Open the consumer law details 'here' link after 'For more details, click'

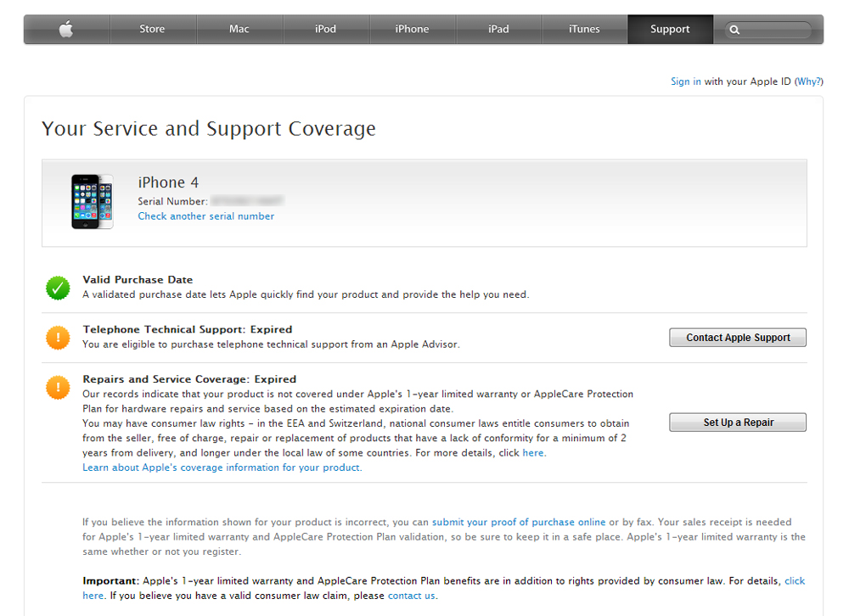[533, 453]
